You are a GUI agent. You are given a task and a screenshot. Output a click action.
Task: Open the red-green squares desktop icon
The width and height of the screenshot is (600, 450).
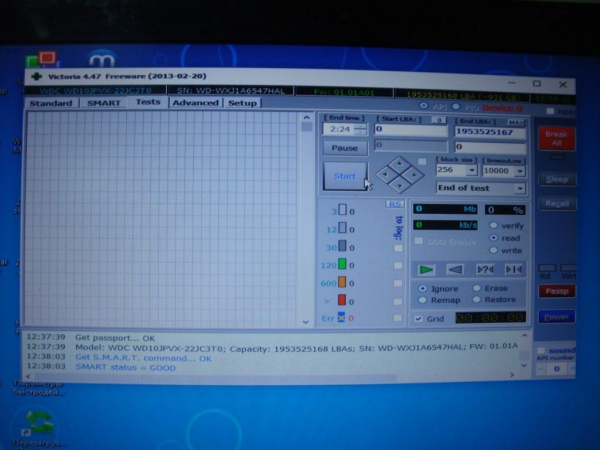coord(41,60)
